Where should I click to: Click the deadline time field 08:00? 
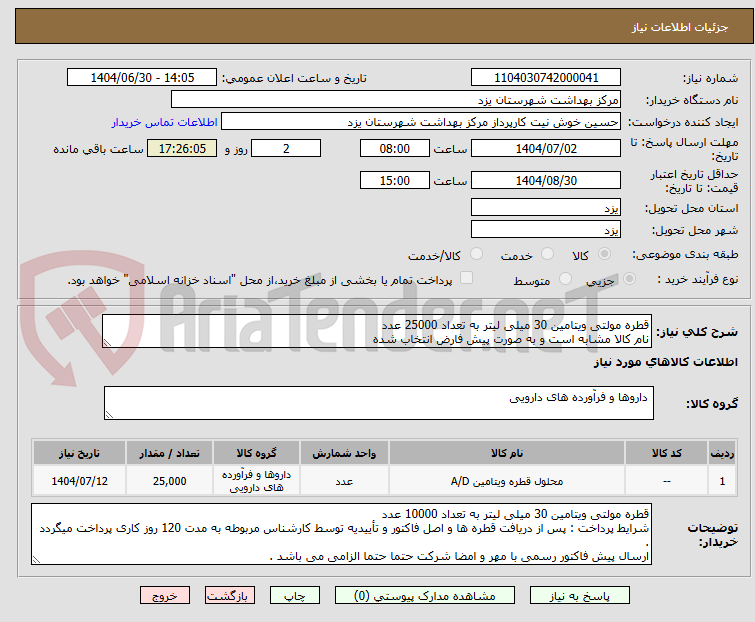click(x=395, y=148)
